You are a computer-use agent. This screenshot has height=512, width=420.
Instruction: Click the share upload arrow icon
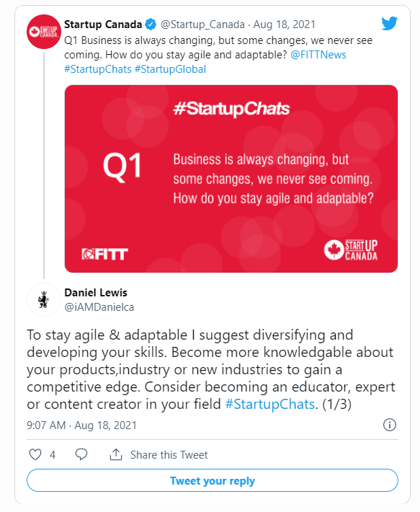(116, 454)
